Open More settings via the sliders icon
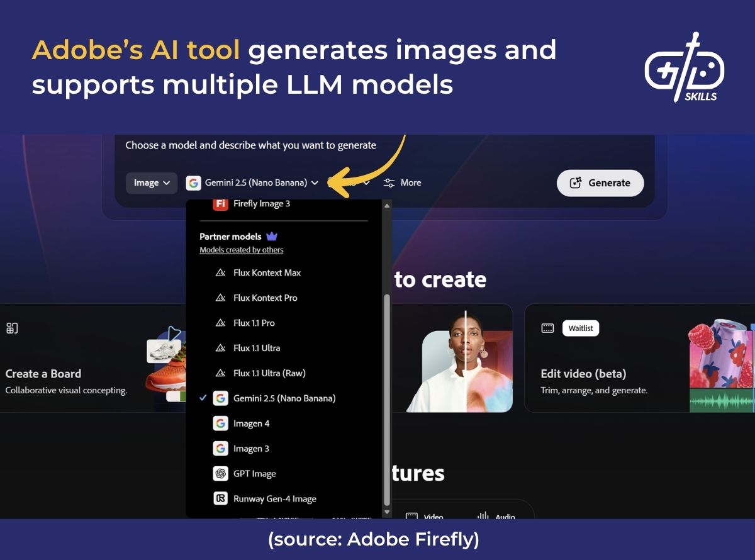Screen dimensions: 755x560 tap(389, 182)
